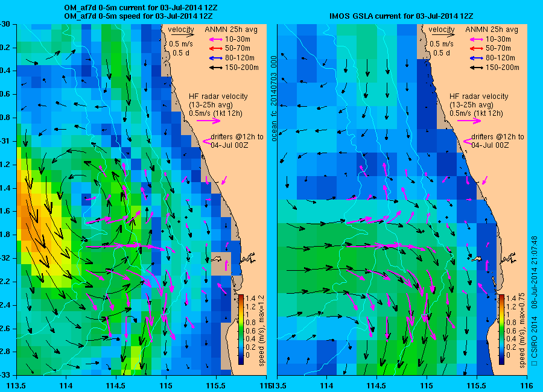Click the magenta 10-30m arrow in left legend
This screenshot has height=392, width=543.
[x=216, y=39]
